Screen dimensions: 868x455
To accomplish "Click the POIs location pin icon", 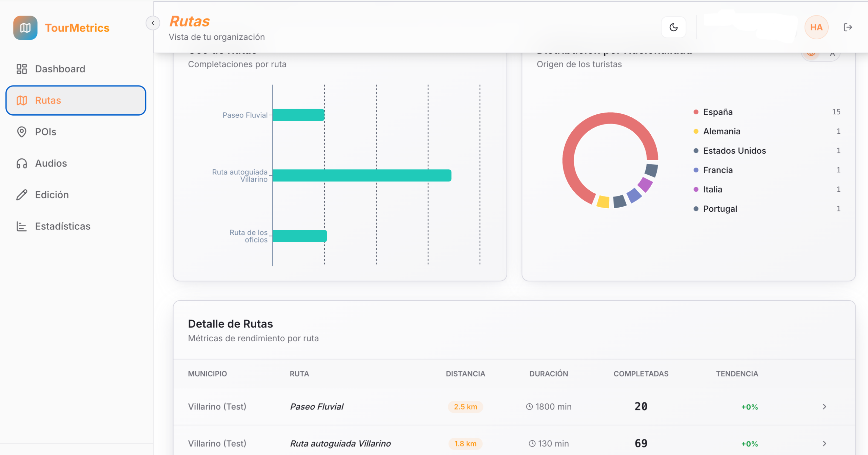I will tap(22, 132).
